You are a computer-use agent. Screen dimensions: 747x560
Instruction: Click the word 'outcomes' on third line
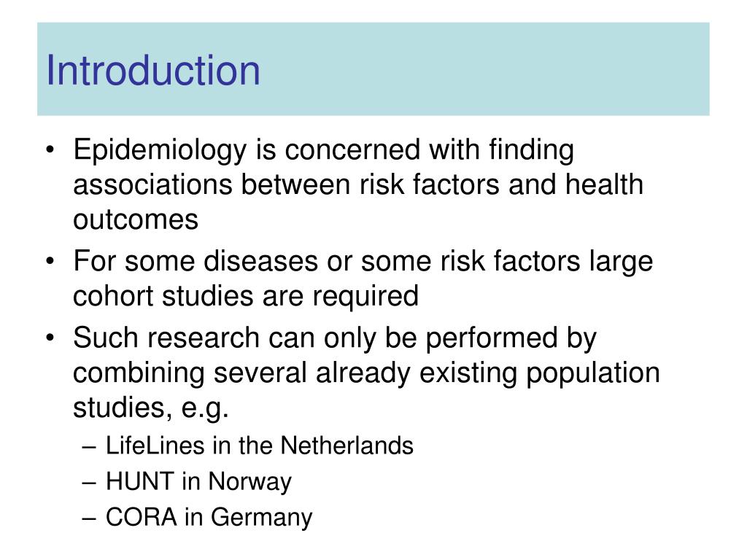135,219
